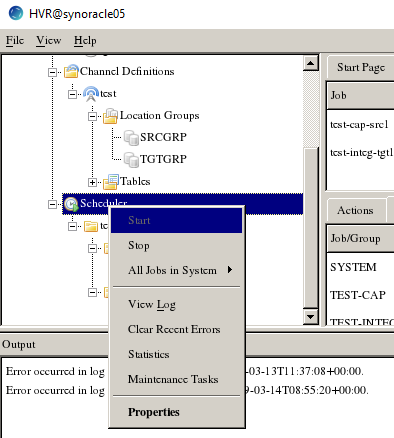Viewport: 394px width, 438px height.
Task: Click the tree vertical scrollbar thumb
Action: [311, 227]
